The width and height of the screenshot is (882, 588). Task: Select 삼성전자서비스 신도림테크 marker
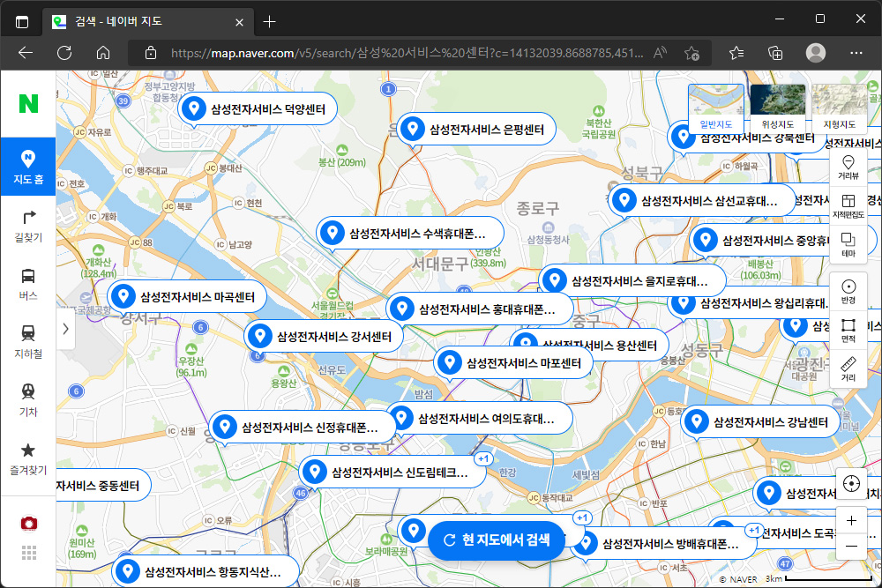coord(392,472)
